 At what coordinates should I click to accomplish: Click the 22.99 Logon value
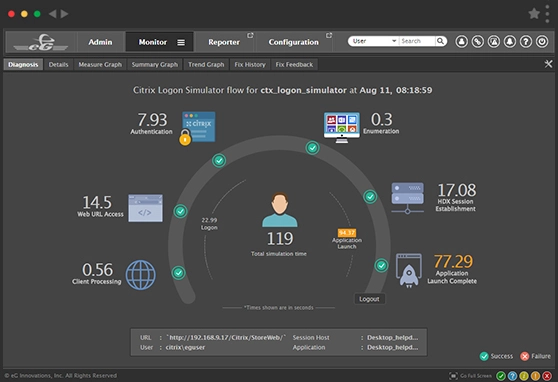209,220
